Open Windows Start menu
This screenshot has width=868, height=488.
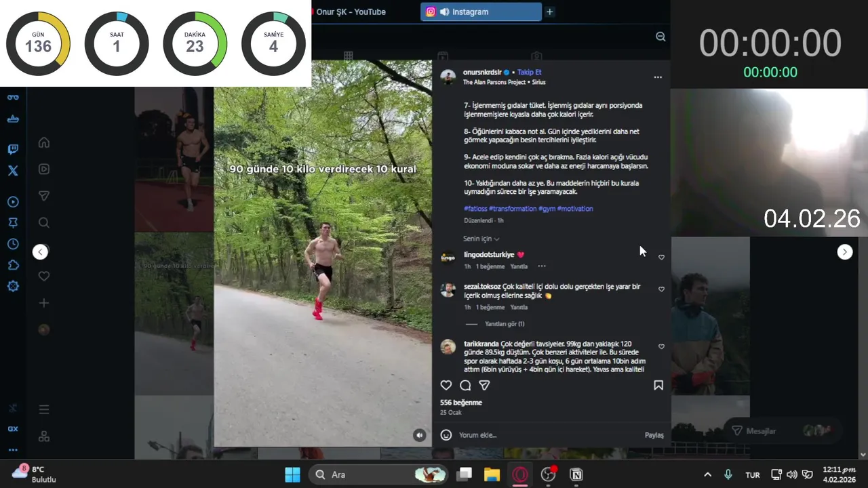pyautogui.click(x=292, y=474)
